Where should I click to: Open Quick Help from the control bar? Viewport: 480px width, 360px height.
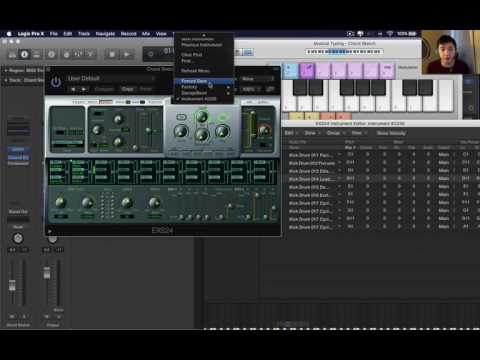pos(51,54)
